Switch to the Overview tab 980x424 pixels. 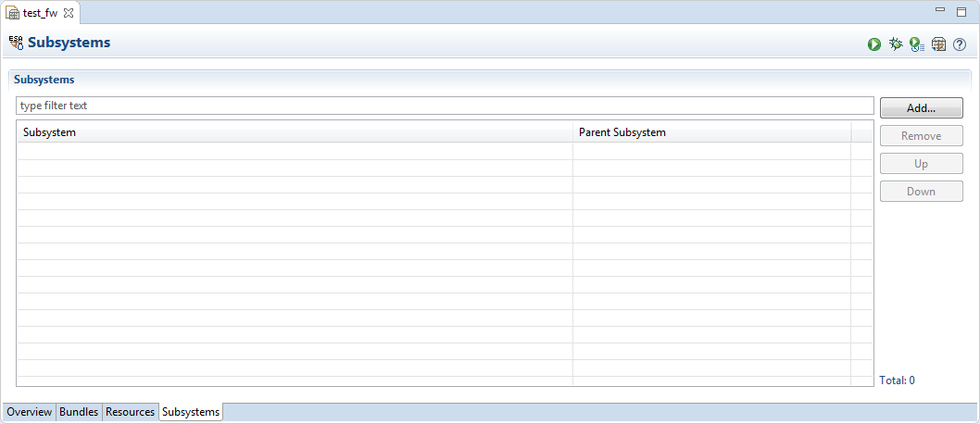point(30,412)
